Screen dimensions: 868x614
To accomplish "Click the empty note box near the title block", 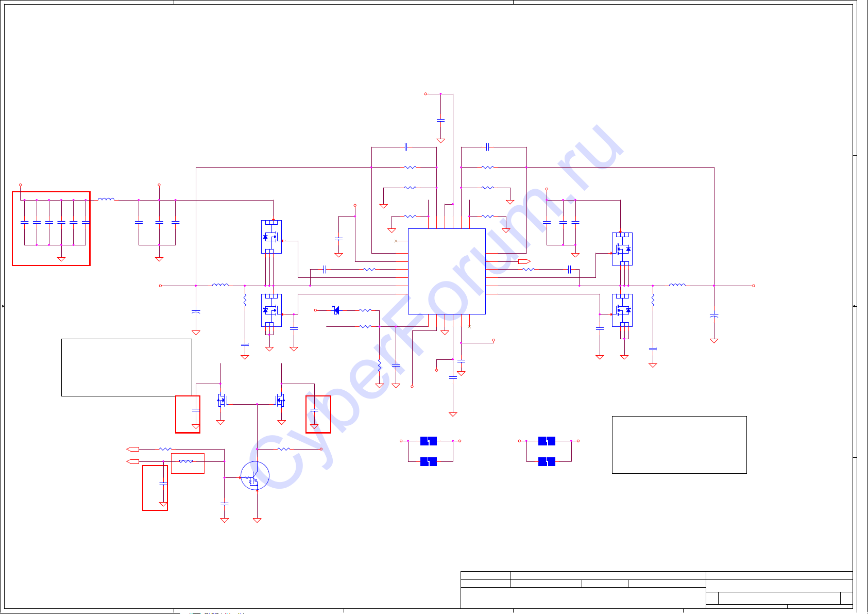I will (x=679, y=444).
